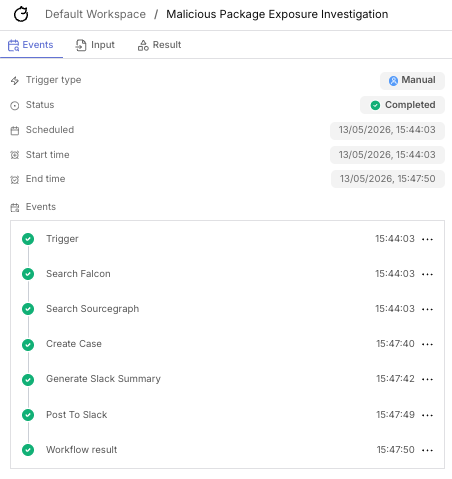The width and height of the screenshot is (452, 479).
Task: Open the Search Falcon event
Action: point(227,274)
